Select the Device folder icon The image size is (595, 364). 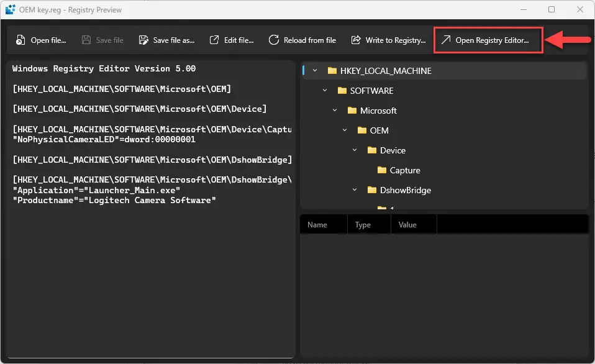[372, 150]
